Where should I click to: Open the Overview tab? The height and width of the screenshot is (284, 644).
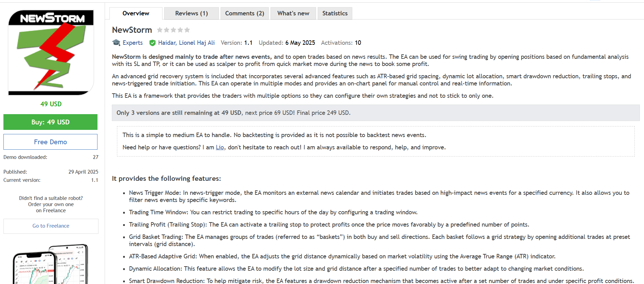pos(136,13)
